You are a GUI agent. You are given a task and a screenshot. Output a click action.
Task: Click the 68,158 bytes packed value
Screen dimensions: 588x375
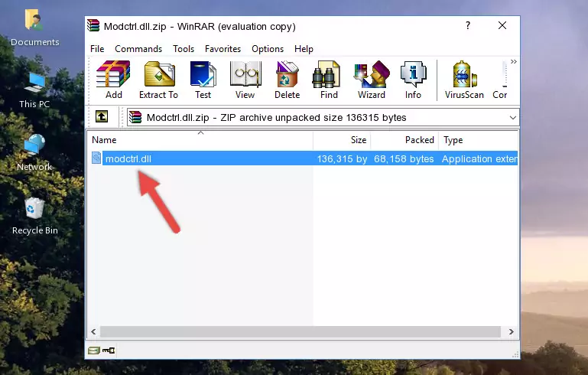[x=404, y=158]
